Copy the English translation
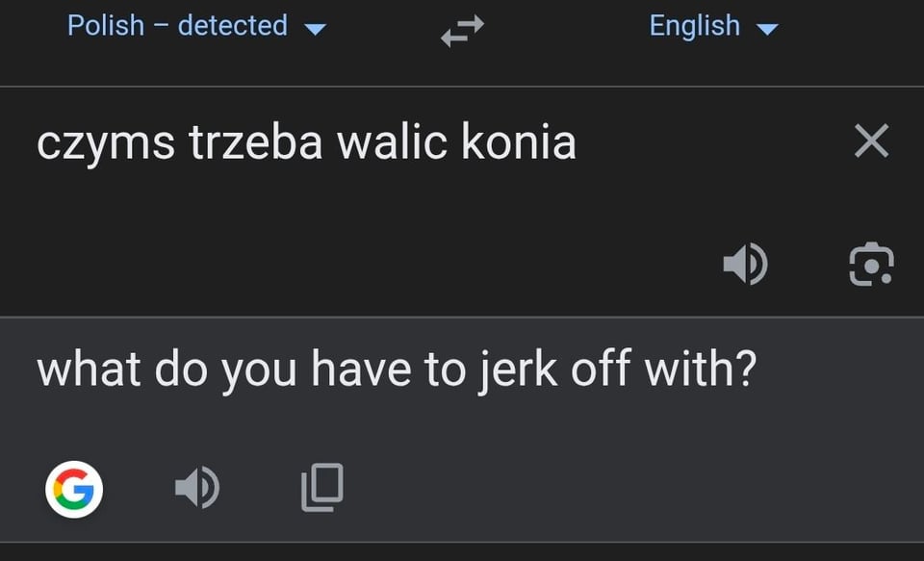Image resolution: width=924 pixels, height=561 pixels. [322, 488]
